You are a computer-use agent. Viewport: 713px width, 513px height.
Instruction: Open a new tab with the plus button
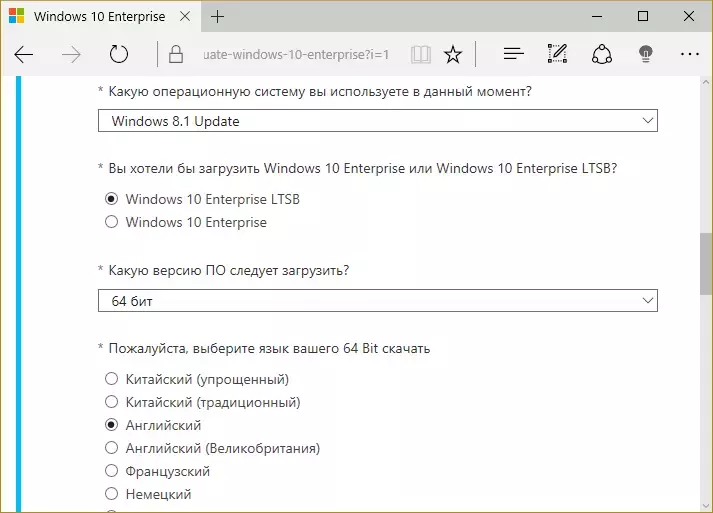(x=217, y=17)
